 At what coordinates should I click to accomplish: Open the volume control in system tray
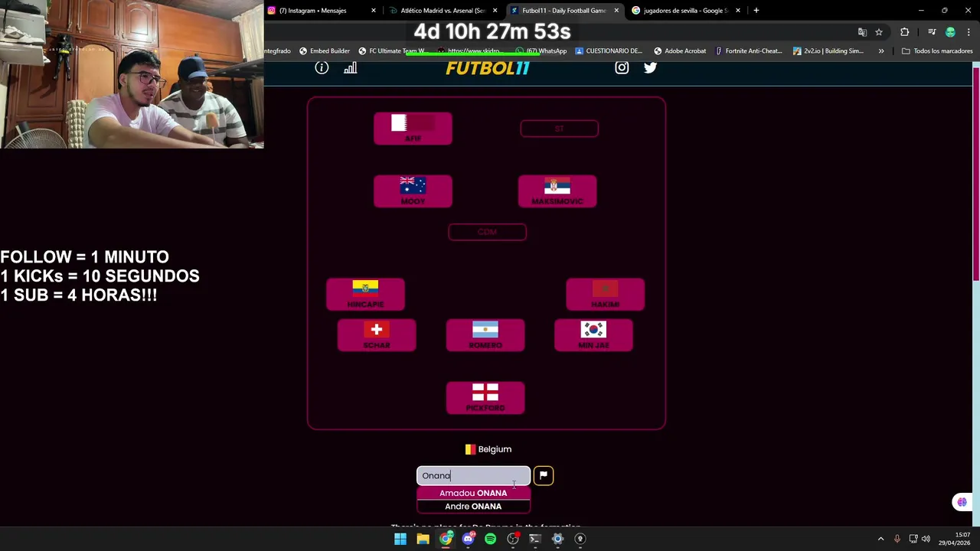pyautogui.click(x=926, y=539)
